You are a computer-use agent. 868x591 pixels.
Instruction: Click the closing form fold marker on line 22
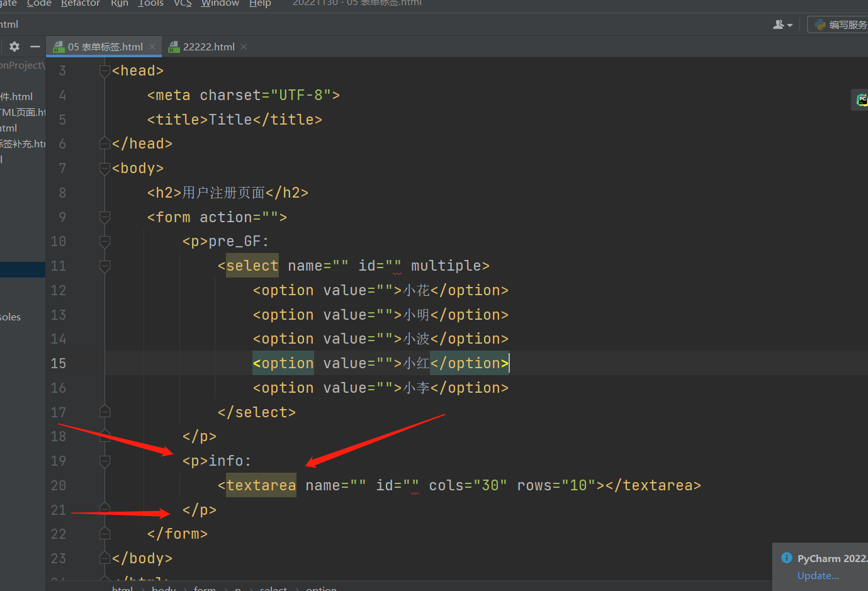105,534
